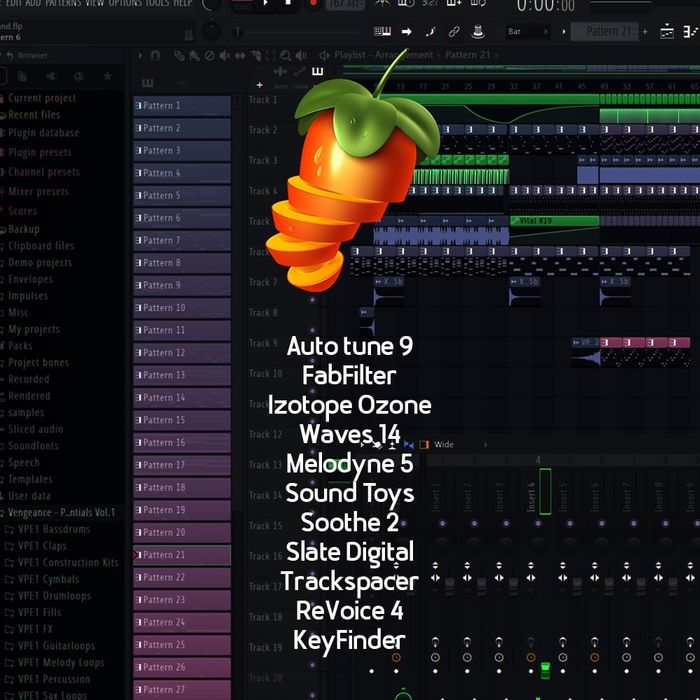The height and width of the screenshot is (700, 700).
Task: Open the browser plugins tab icon
Action: tap(79, 76)
